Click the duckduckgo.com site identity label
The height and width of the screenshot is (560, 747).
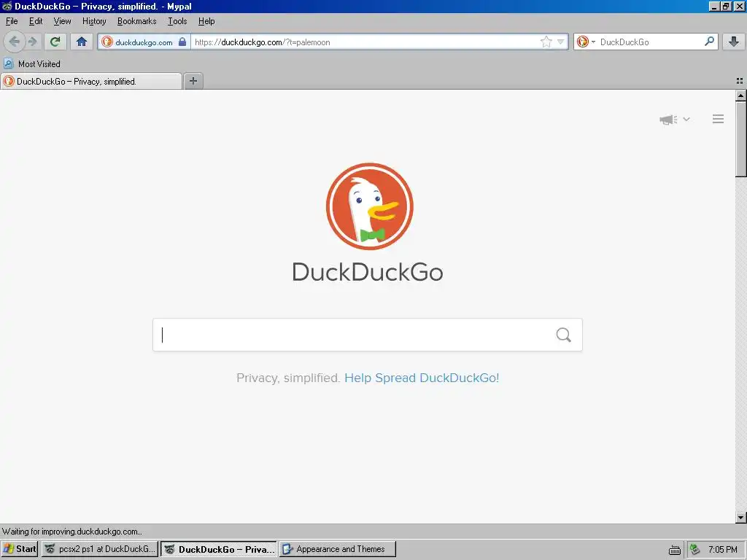pos(144,42)
